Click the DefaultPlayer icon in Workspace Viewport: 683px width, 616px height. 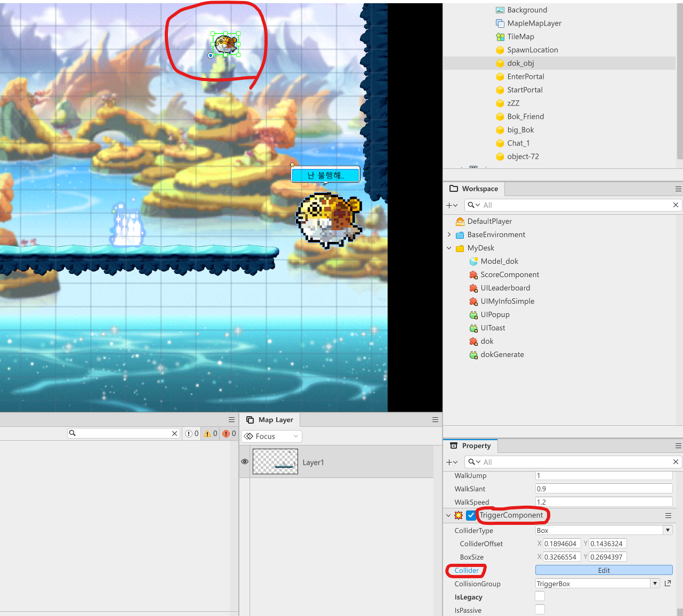pyautogui.click(x=460, y=221)
